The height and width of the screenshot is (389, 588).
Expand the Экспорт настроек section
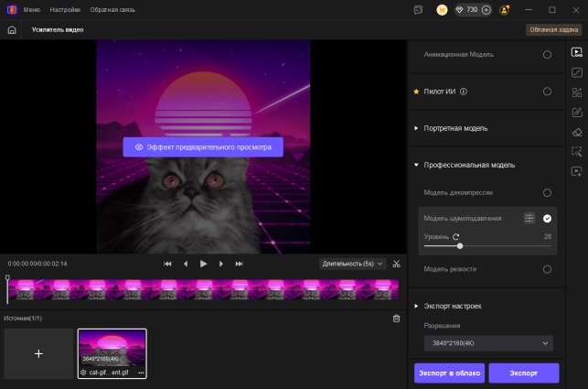[x=416, y=306]
